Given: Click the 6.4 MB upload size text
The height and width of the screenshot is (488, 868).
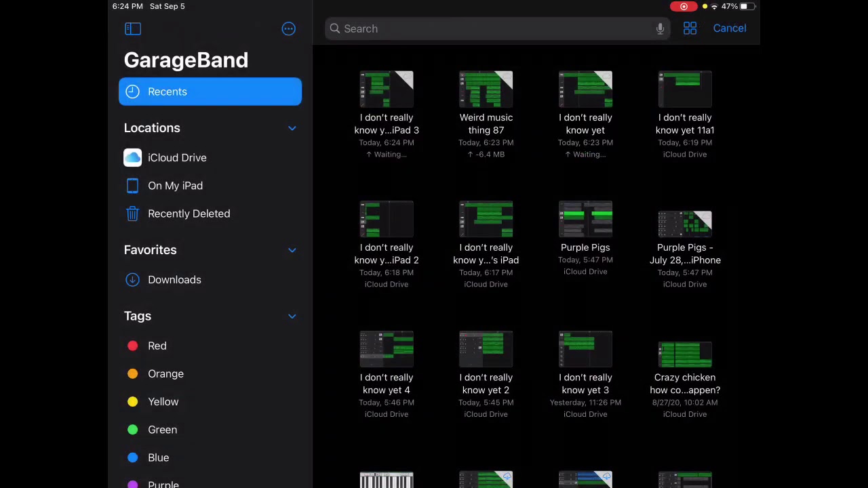Looking at the screenshot, I should coord(486,155).
